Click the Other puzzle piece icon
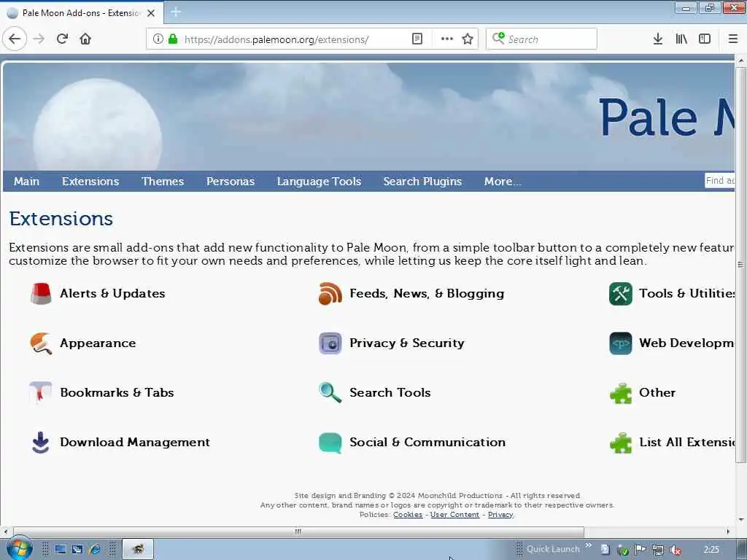 pos(620,393)
